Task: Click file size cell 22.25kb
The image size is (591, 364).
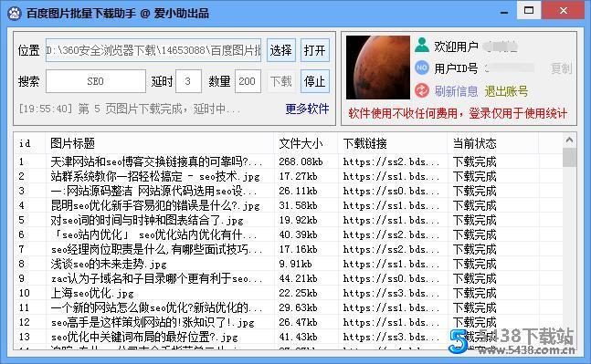Action: 298,293
